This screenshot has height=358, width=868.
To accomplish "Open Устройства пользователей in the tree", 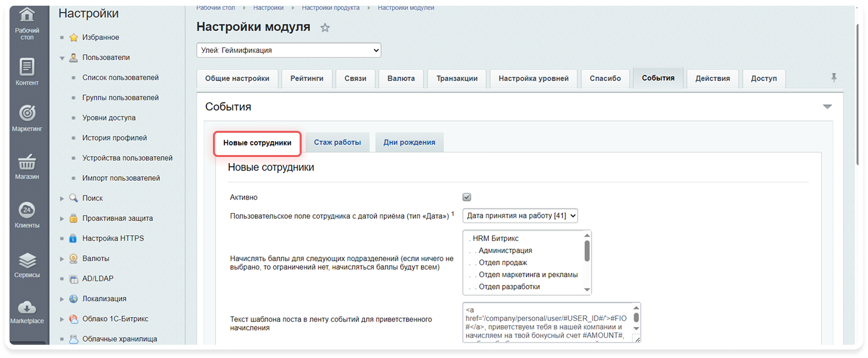I will pyautogui.click(x=128, y=158).
